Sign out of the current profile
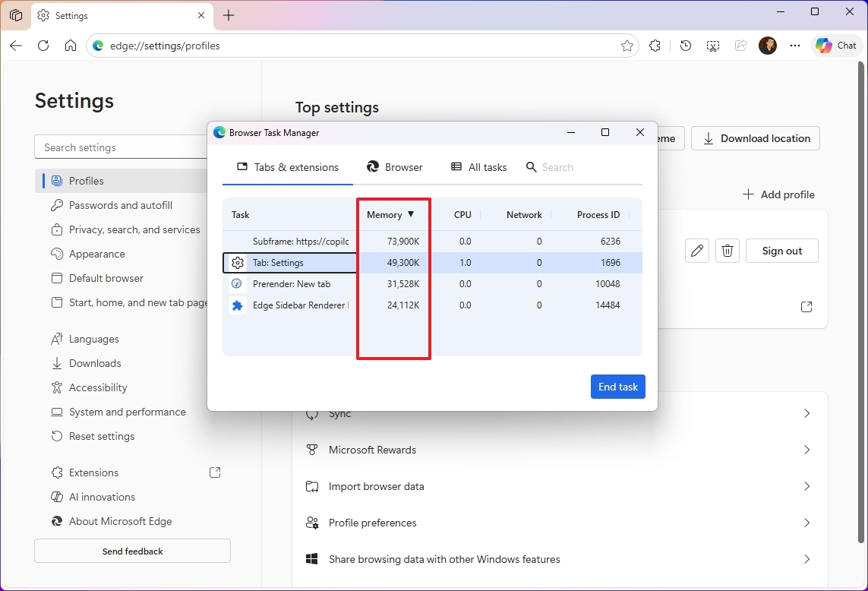The image size is (868, 591). pos(781,250)
